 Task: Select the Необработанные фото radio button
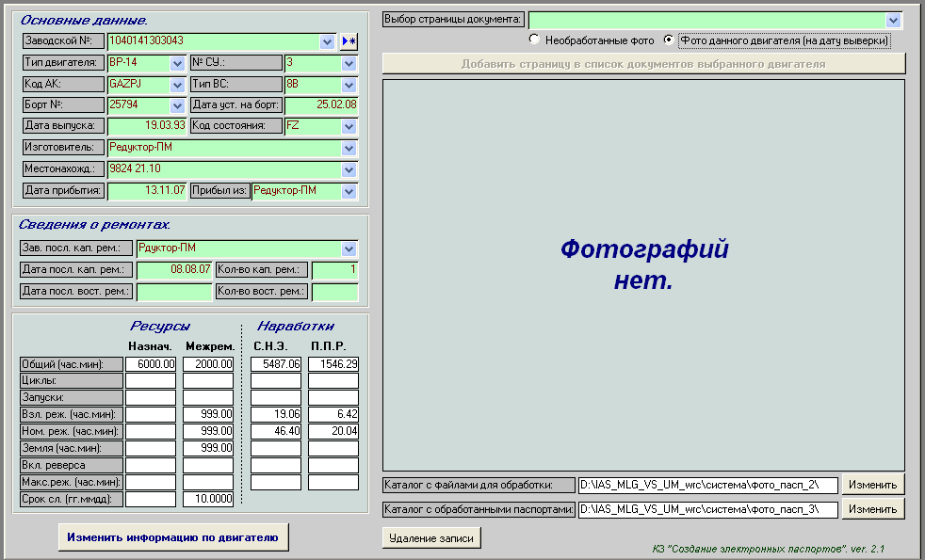[534, 40]
